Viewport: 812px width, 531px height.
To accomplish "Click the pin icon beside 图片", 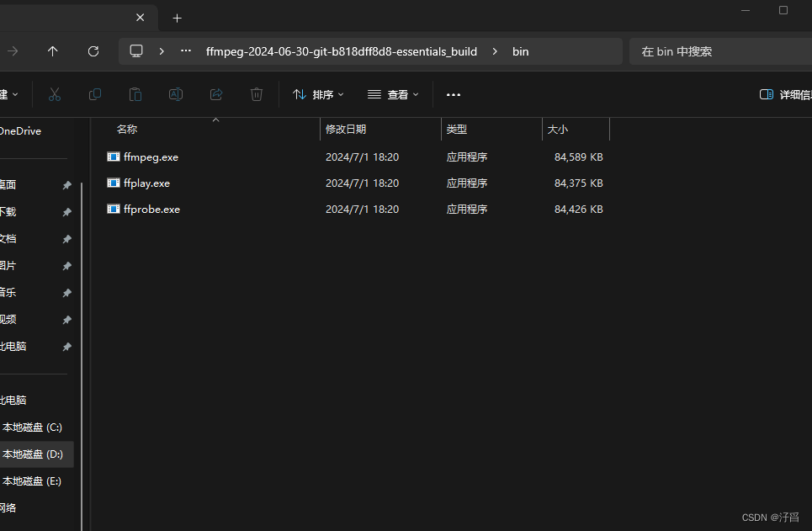I will [x=66, y=266].
